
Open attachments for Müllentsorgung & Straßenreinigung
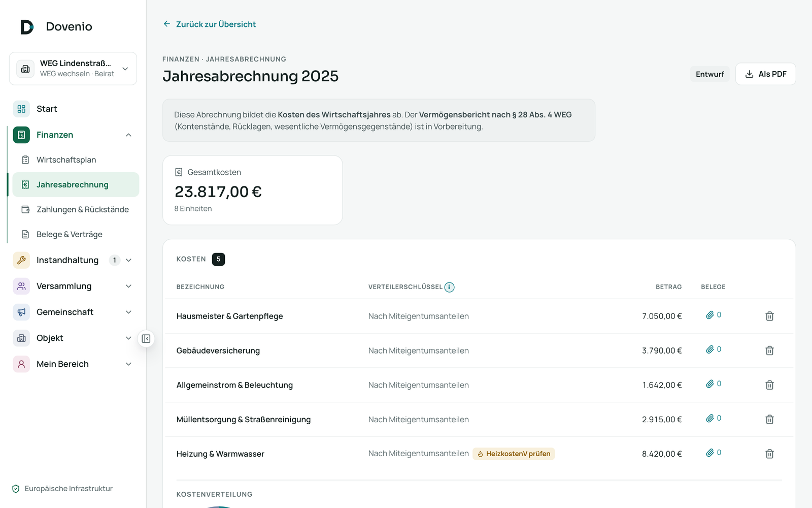pos(714,419)
